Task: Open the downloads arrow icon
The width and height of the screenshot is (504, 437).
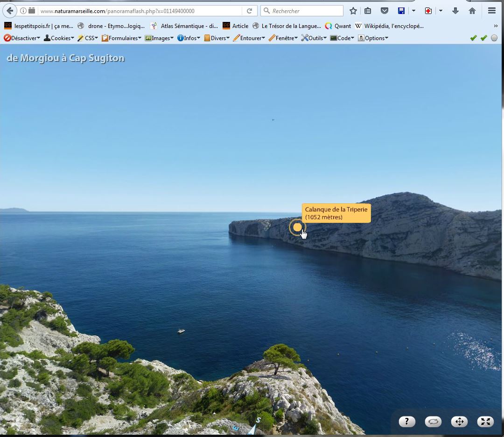Action: (x=455, y=11)
